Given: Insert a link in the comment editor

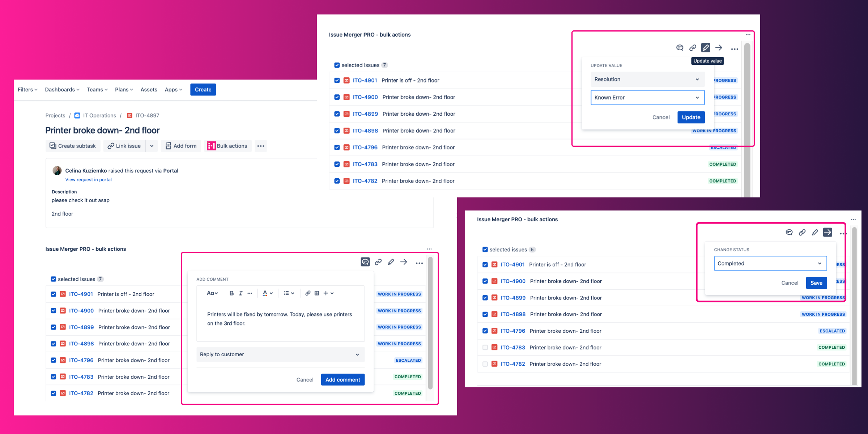Looking at the screenshot, I should pos(308,293).
